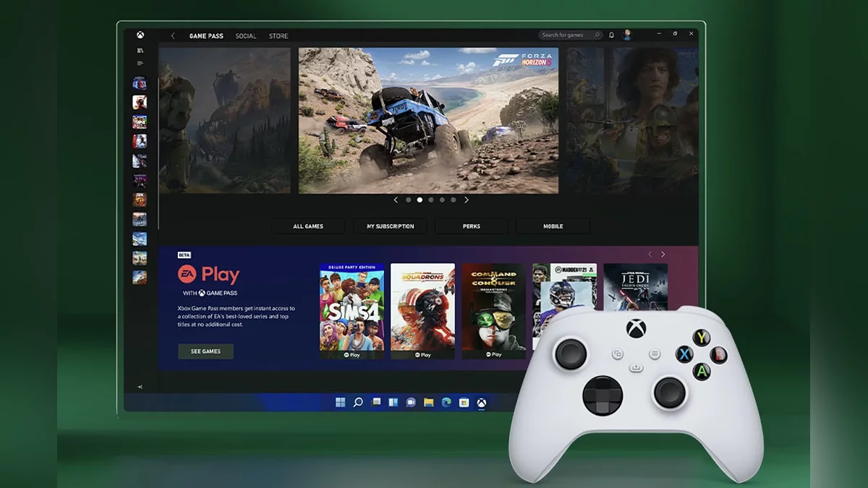Open the Halo banner left of Forza
Image resolution: width=868 pixels, height=488 pixels.
224,121
